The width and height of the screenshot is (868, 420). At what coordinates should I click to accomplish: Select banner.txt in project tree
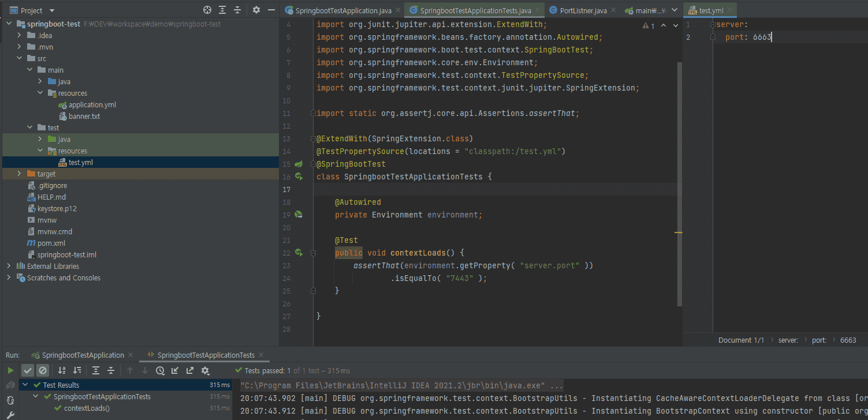84,117
